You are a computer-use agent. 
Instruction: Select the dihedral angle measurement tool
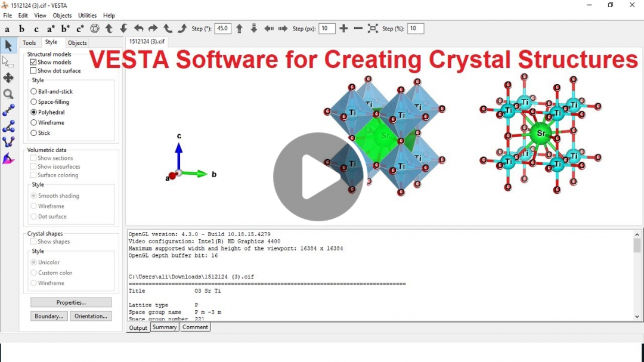(8, 142)
